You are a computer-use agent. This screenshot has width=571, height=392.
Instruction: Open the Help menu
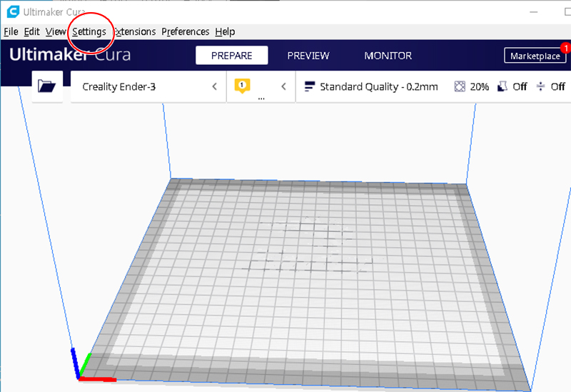coord(225,31)
